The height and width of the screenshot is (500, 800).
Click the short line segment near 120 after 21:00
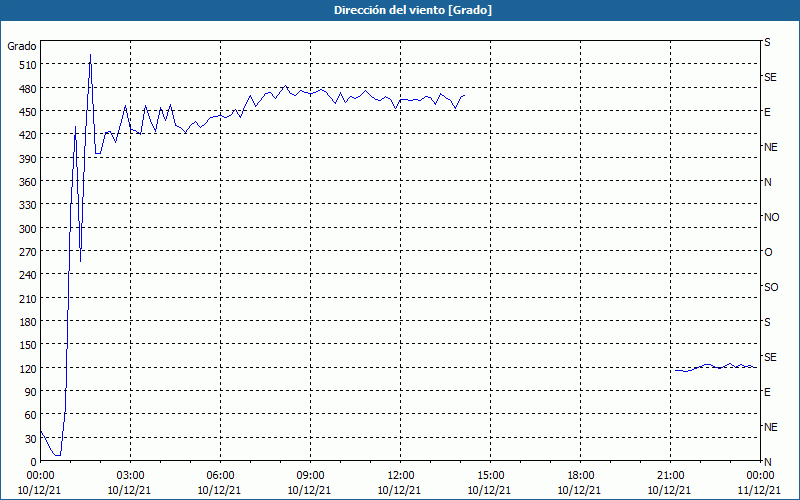(715, 367)
